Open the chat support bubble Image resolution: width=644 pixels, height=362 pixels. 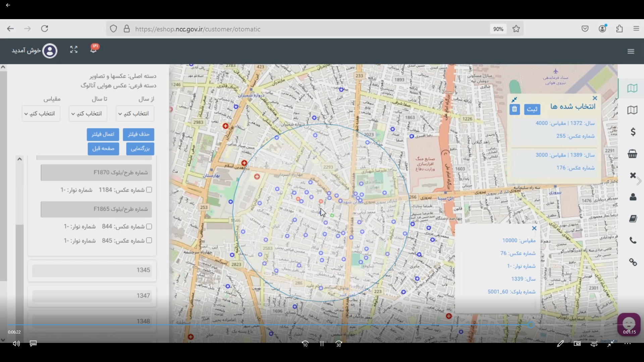pos(629,324)
